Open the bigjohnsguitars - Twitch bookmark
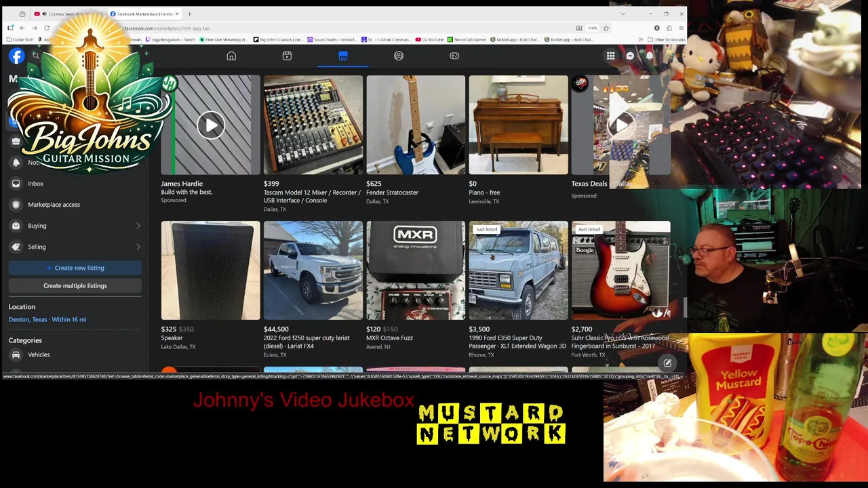Screen dimensions: 868x488 (170, 39)
